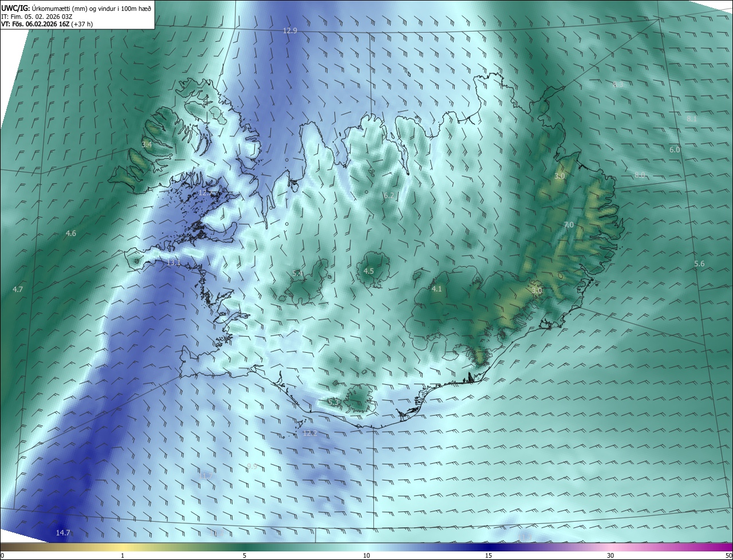Viewport: 733px width, 560px height.
Task: Click the 'VT: Fös. 06.02.2026 16Z (+37 h)' line
Action: pos(47,23)
